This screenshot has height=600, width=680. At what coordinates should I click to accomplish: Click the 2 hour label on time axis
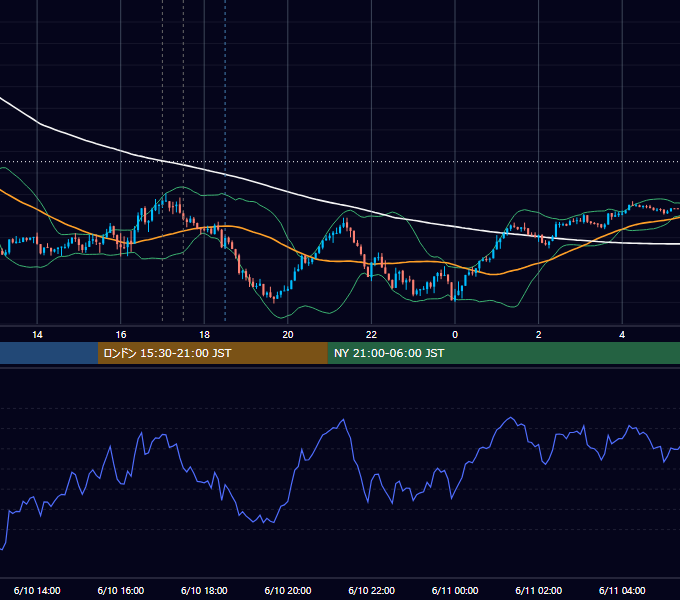pyautogui.click(x=539, y=335)
